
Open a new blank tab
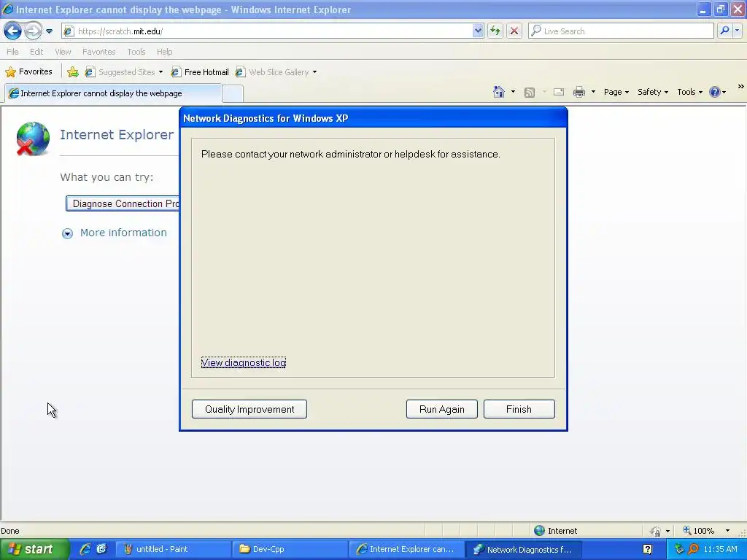tap(233, 93)
